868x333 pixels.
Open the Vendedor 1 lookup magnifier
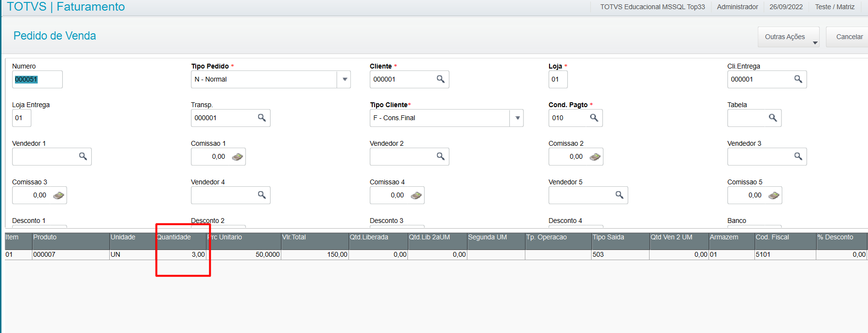83,156
